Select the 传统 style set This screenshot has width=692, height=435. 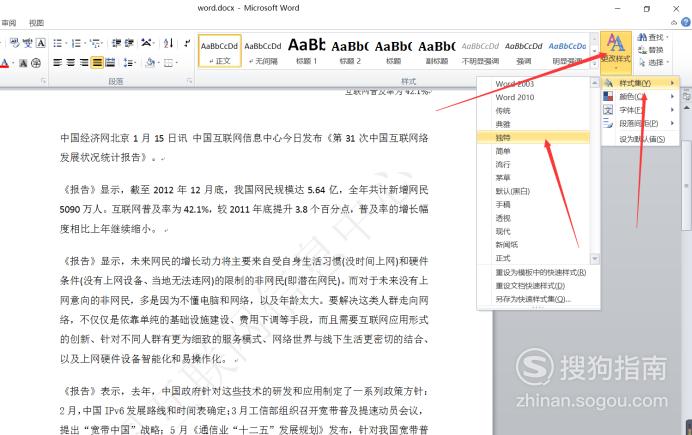[533, 111]
